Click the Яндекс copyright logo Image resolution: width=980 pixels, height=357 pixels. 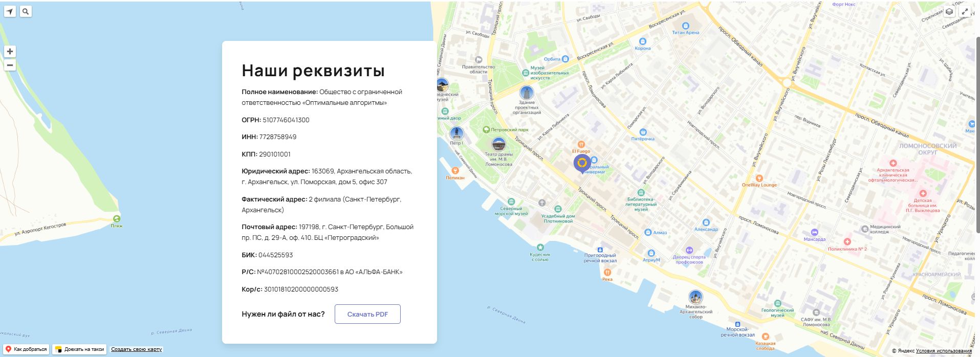pyautogui.click(x=903, y=351)
